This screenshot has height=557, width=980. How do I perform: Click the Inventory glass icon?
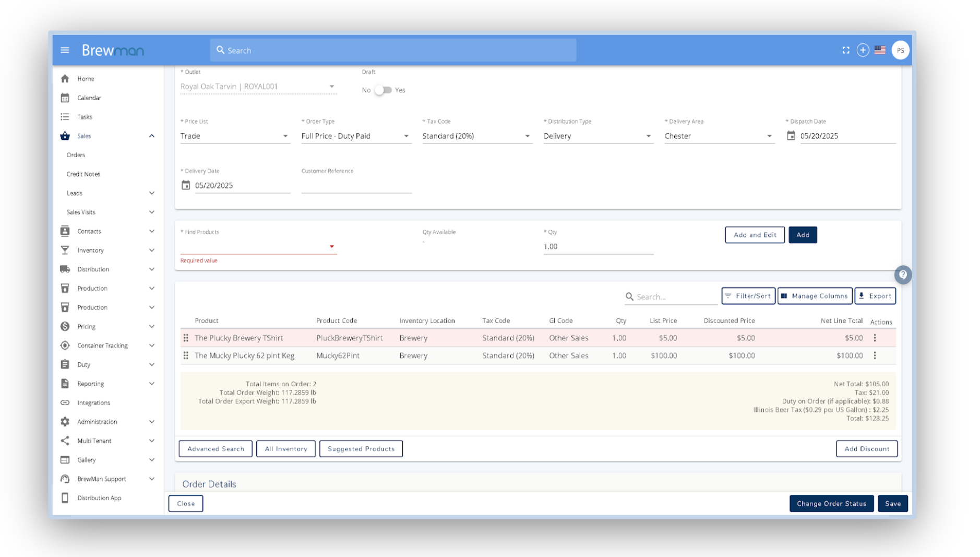(x=65, y=250)
